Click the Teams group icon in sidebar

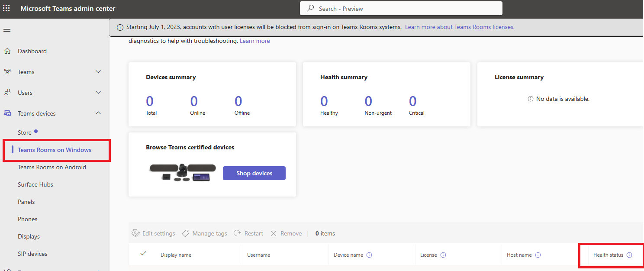[x=7, y=72]
